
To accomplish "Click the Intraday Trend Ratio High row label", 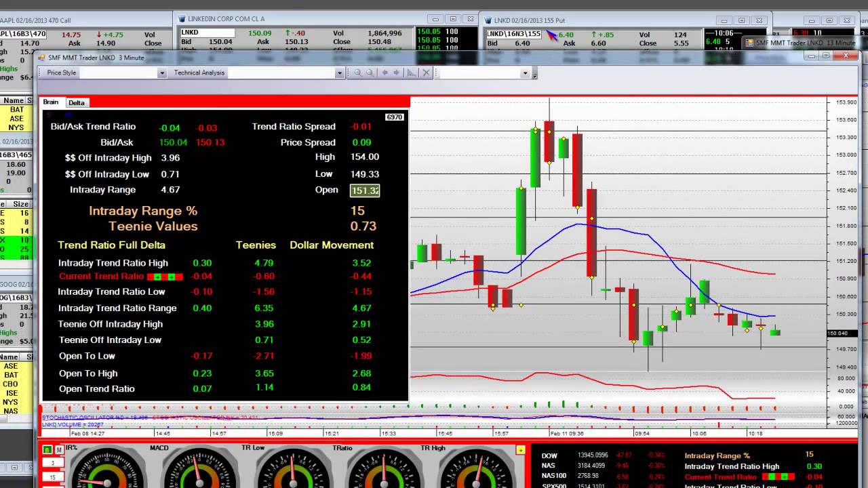I will click(x=113, y=263).
